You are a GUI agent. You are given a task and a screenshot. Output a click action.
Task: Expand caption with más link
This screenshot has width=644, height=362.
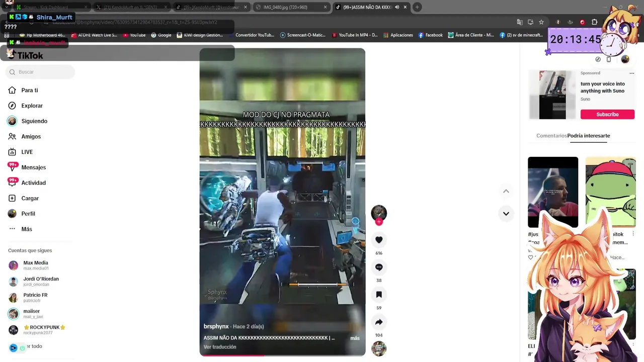point(355,338)
